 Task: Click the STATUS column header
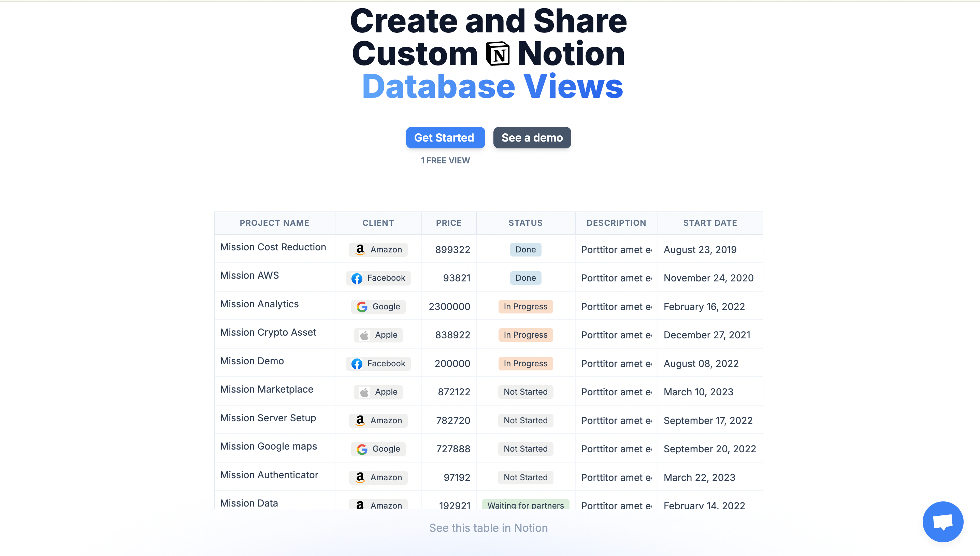(x=525, y=223)
